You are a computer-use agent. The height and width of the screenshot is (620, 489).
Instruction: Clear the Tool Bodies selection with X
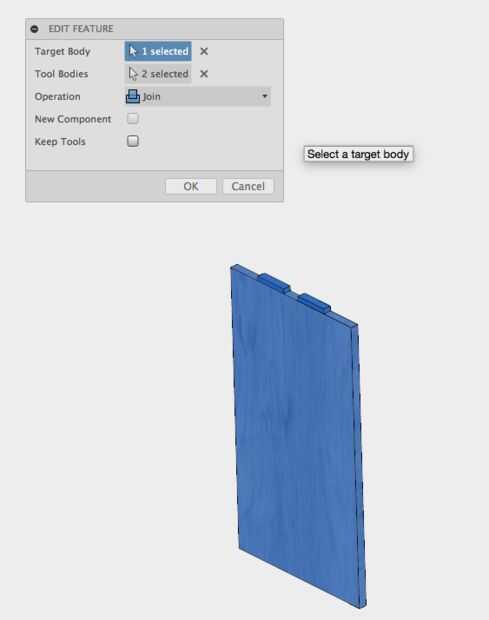click(x=204, y=74)
